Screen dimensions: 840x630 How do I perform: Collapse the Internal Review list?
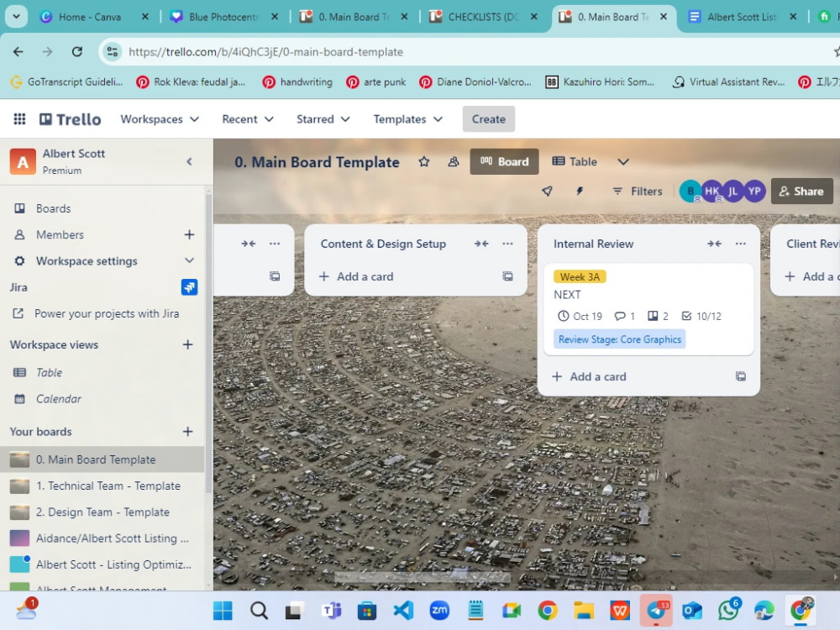[x=714, y=244]
